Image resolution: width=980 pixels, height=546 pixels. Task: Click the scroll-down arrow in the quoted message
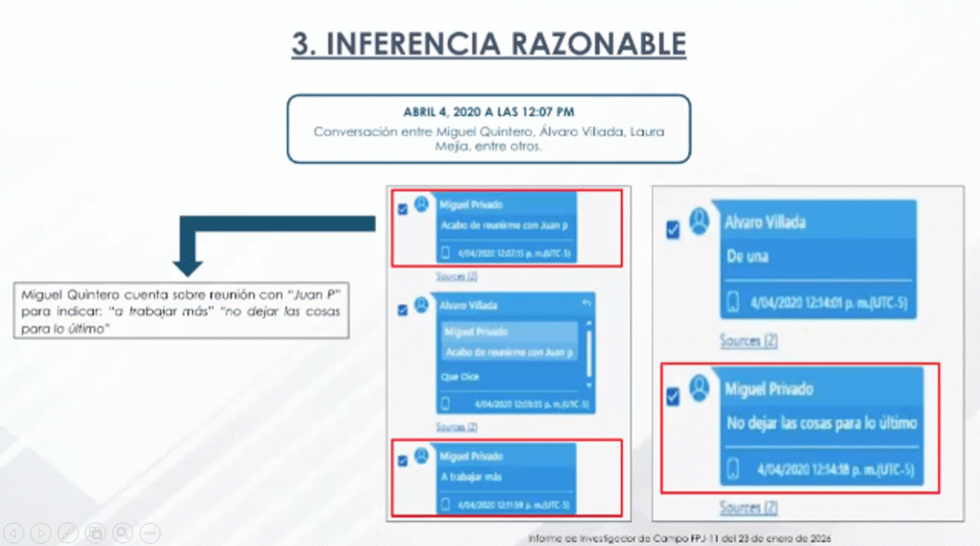pyautogui.click(x=589, y=385)
